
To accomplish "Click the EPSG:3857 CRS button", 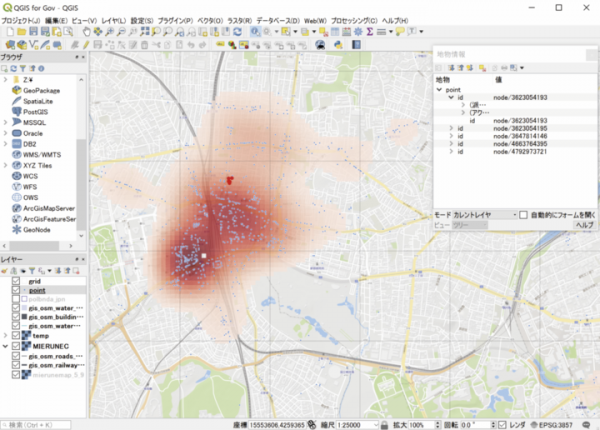I will (551, 425).
